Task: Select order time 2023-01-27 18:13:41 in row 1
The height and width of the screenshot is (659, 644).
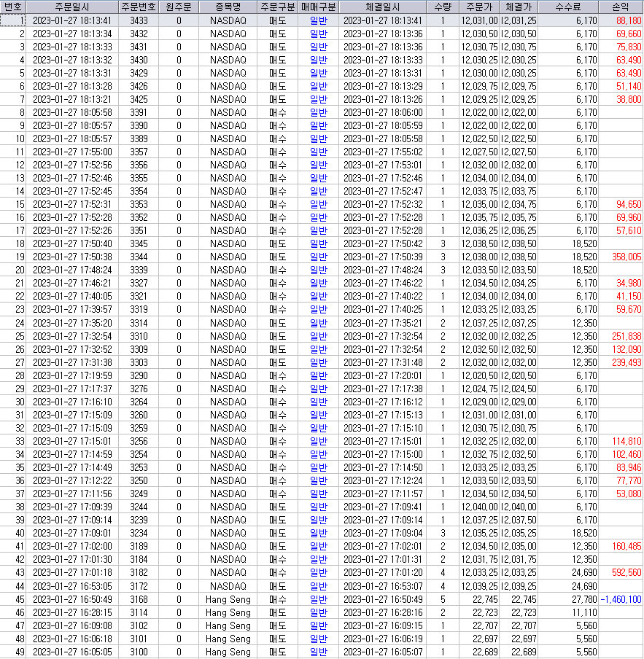Action: click(72, 20)
